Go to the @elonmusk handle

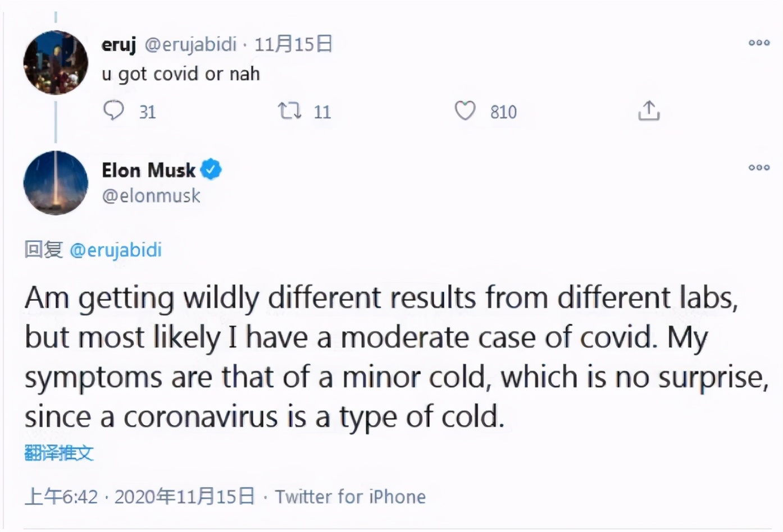tap(151, 196)
